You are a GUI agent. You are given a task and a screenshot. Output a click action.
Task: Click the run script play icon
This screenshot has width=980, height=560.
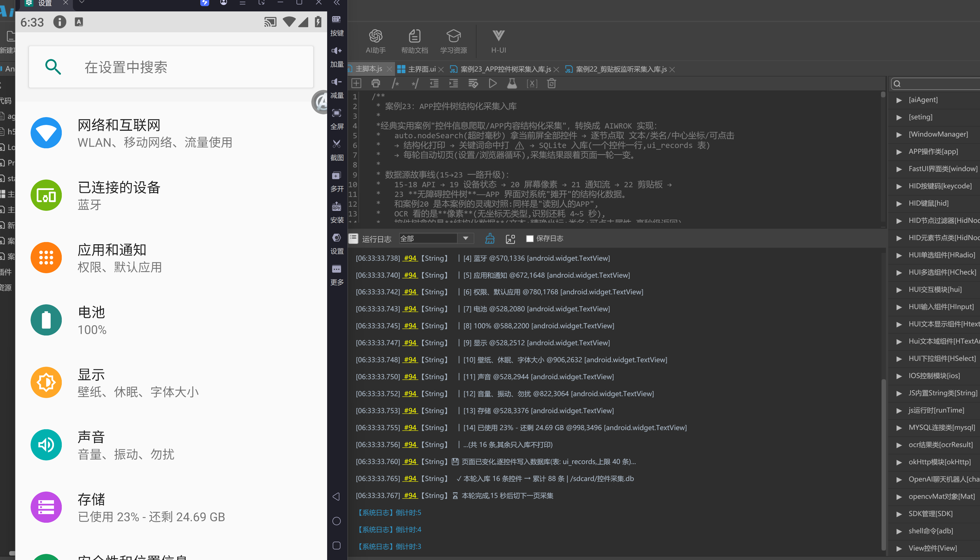coord(492,83)
